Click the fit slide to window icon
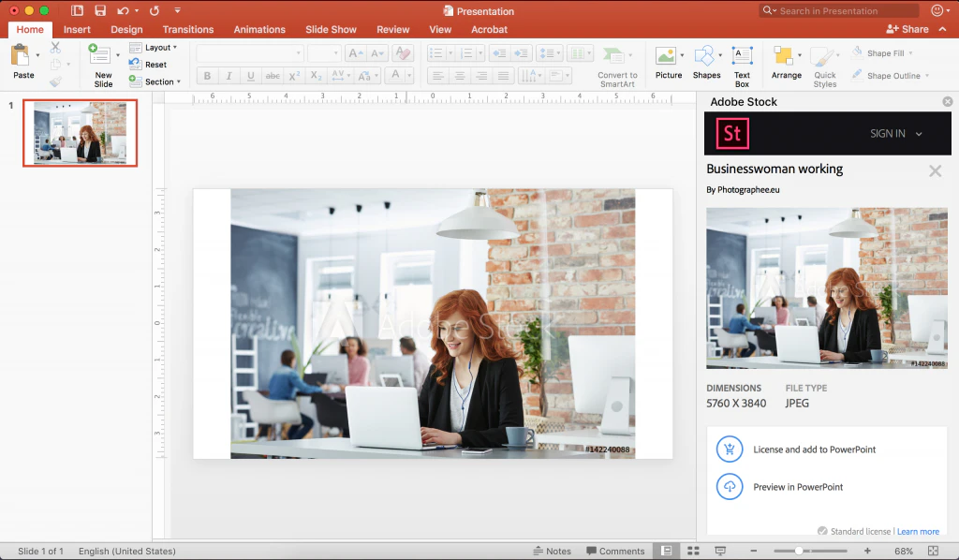 coord(933,551)
